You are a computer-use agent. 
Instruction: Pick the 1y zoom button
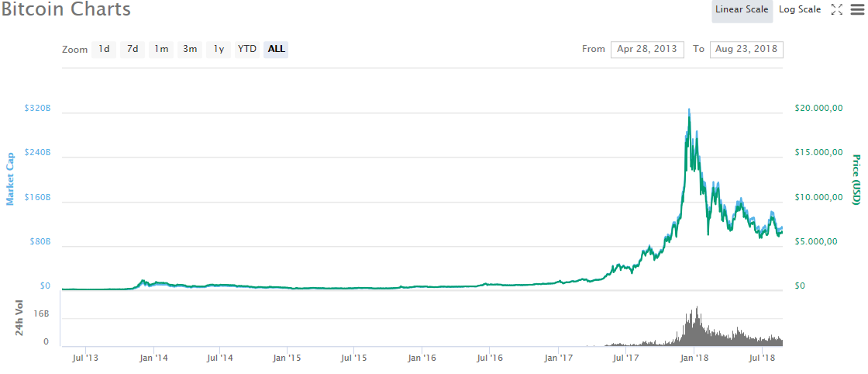pos(219,50)
